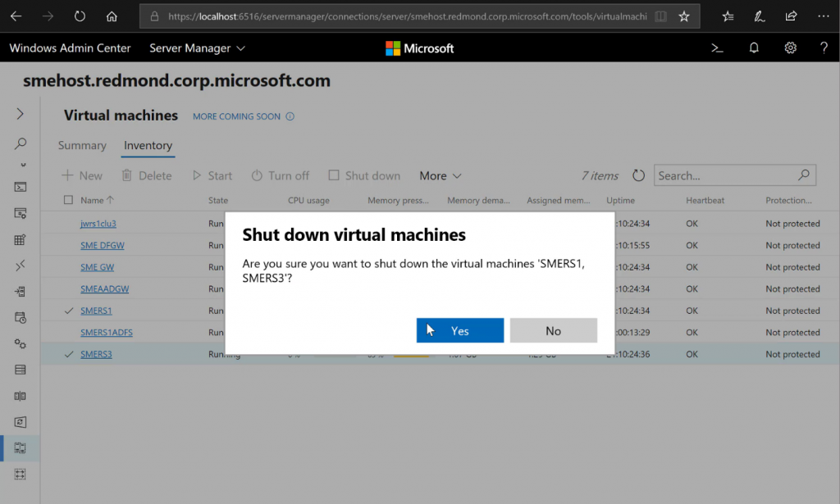Open the More dropdown in the VM toolbar
This screenshot has height=504, width=840.
pos(440,175)
